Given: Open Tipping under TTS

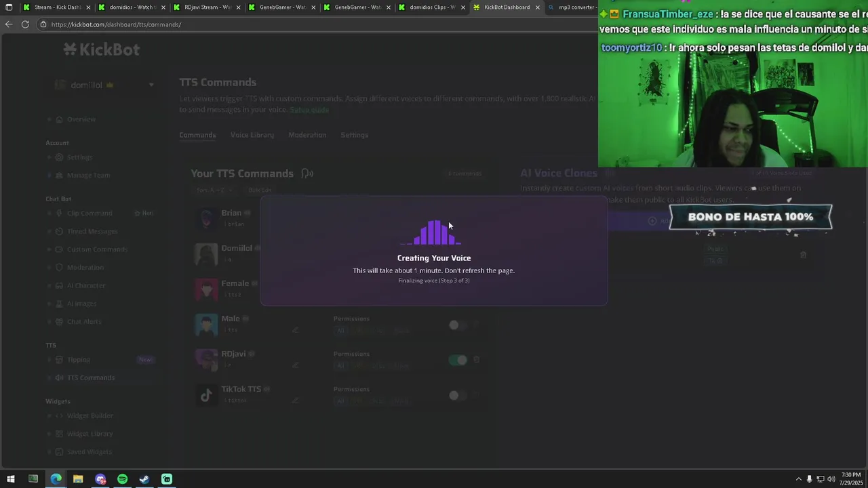Looking at the screenshot, I should [x=79, y=360].
